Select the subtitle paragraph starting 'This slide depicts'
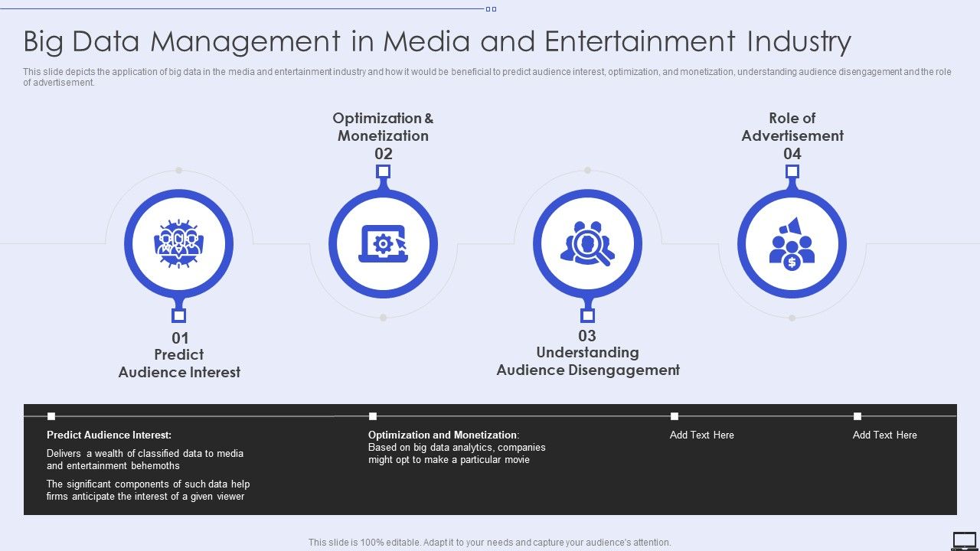This screenshot has width=980, height=551. (487, 77)
